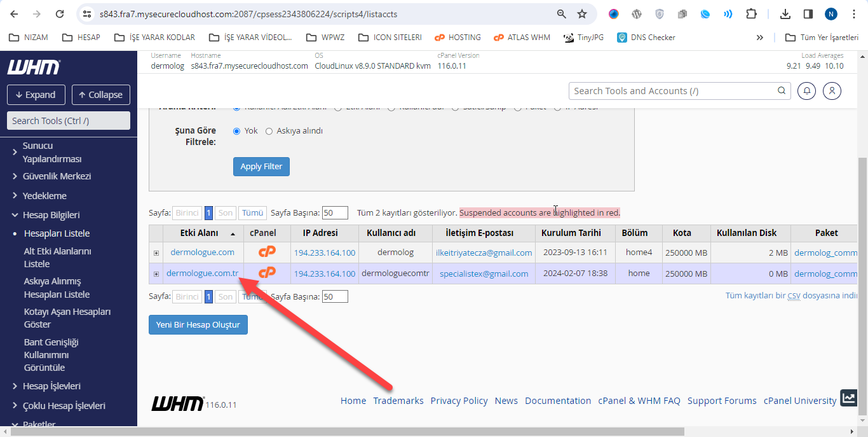Click browser back arrow
Viewport: 868px width, 437px height.
click(14, 14)
